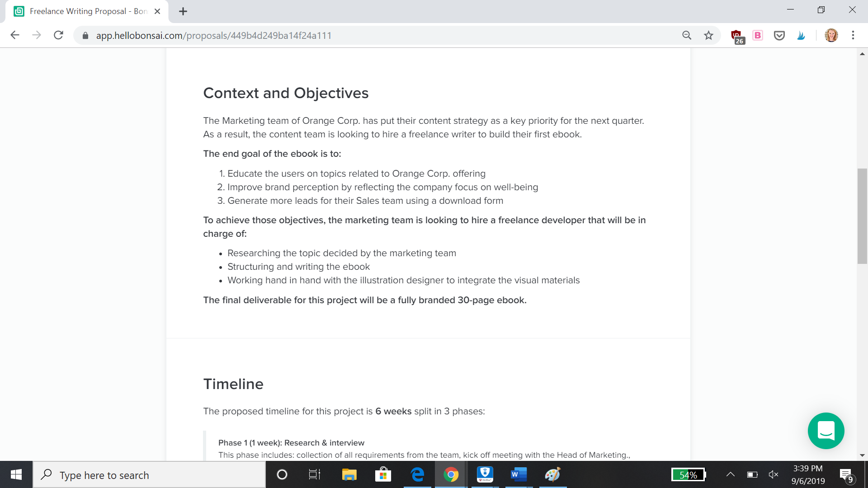Open the pink B extension

tap(758, 35)
